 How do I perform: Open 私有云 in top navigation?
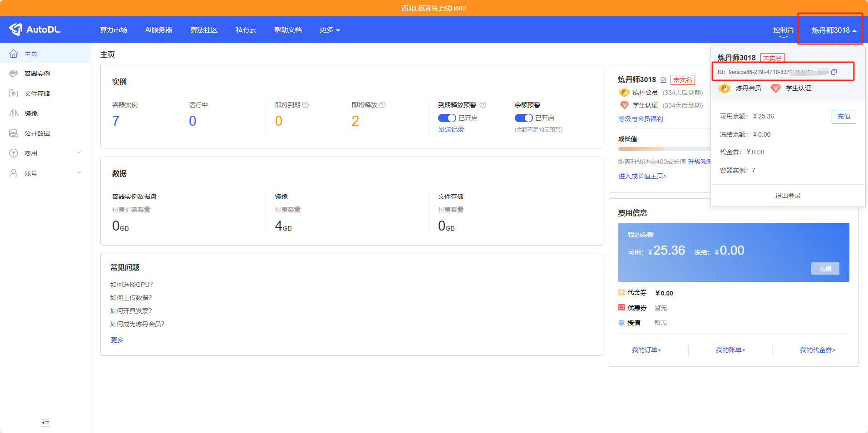pos(246,30)
